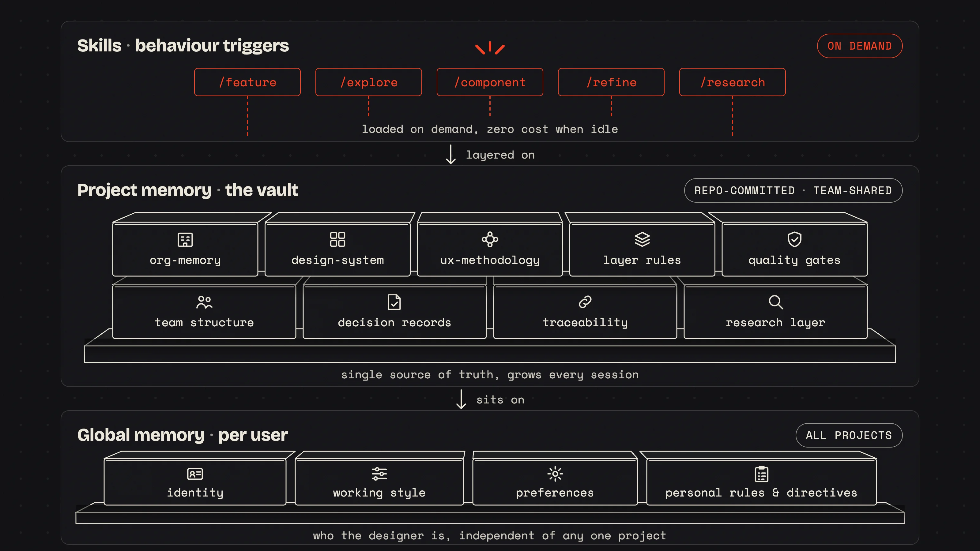This screenshot has height=551, width=980.
Task: Select the /refine skill box
Action: [x=611, y=82]
